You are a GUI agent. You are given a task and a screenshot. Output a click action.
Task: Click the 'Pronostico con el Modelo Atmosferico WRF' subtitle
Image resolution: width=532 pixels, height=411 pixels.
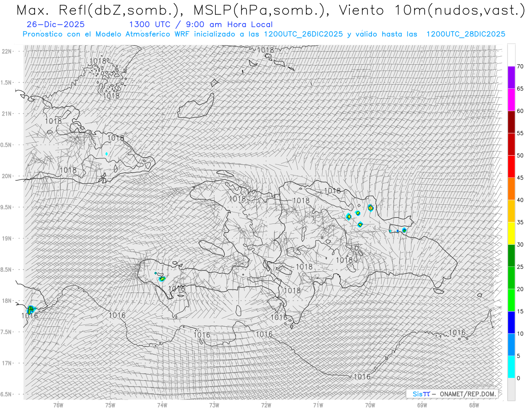coord(107,34)
